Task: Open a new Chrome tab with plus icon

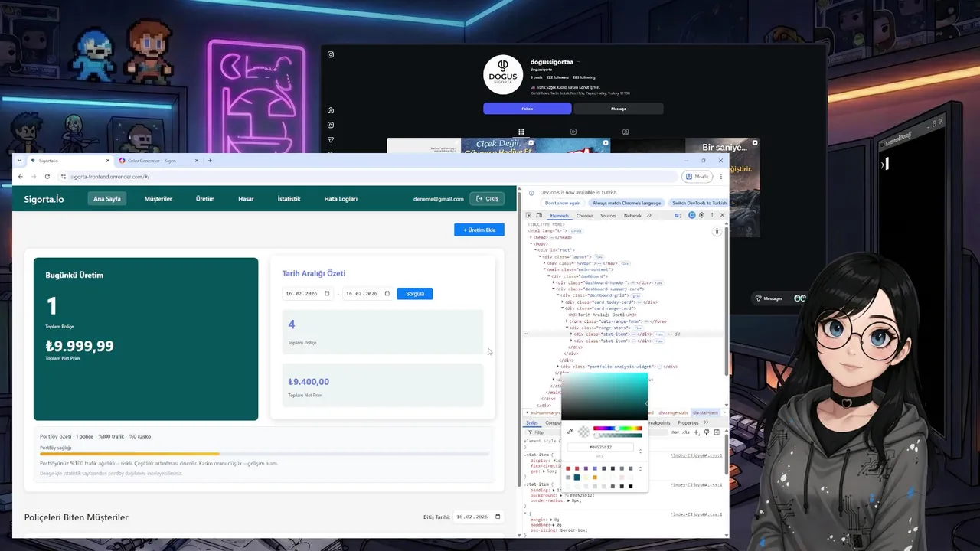Action: [210, 161]
